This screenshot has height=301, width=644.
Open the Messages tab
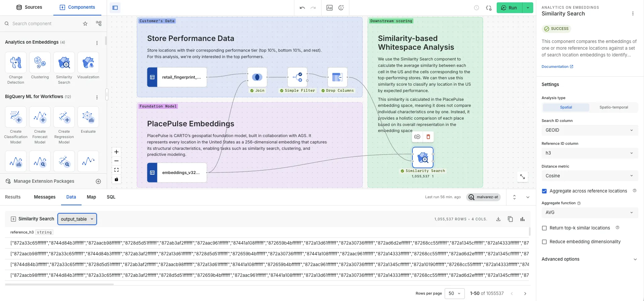[x=45, y=197]
